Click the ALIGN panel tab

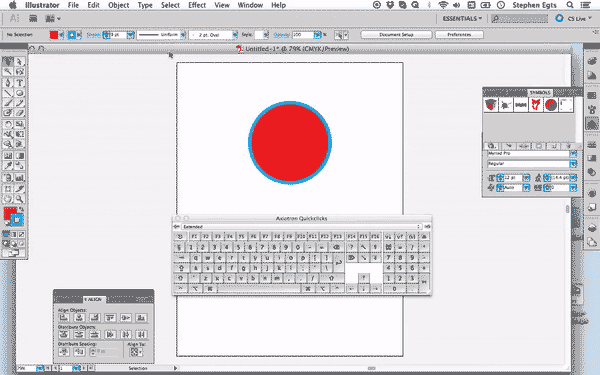95,299
